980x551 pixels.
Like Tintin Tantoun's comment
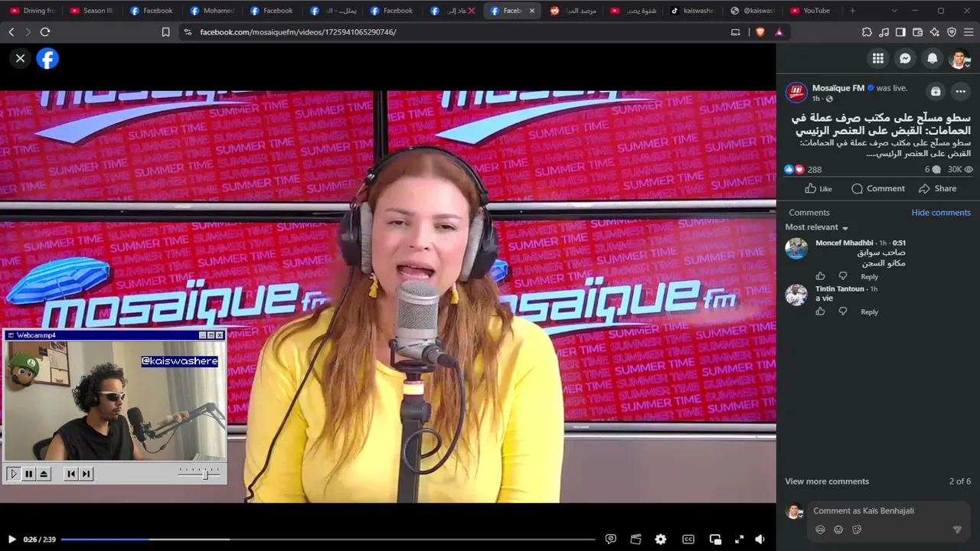pos(820,311)
